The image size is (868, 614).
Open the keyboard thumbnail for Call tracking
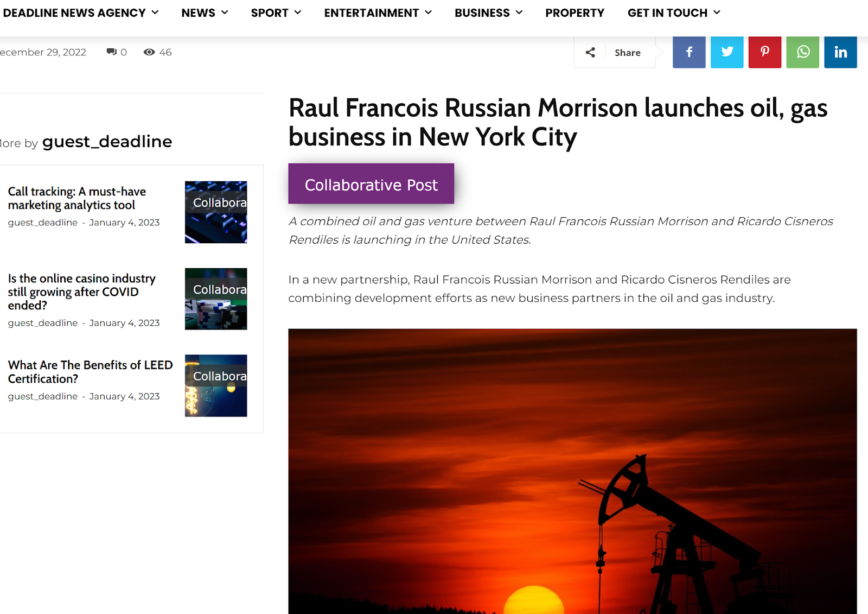[x=216, y=212]
